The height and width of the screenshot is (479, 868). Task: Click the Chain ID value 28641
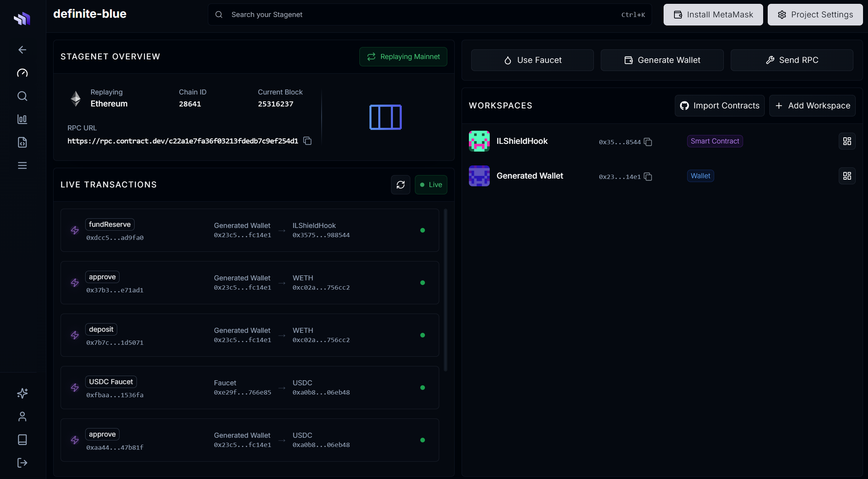pyautogui.click(x=190, y=104)
